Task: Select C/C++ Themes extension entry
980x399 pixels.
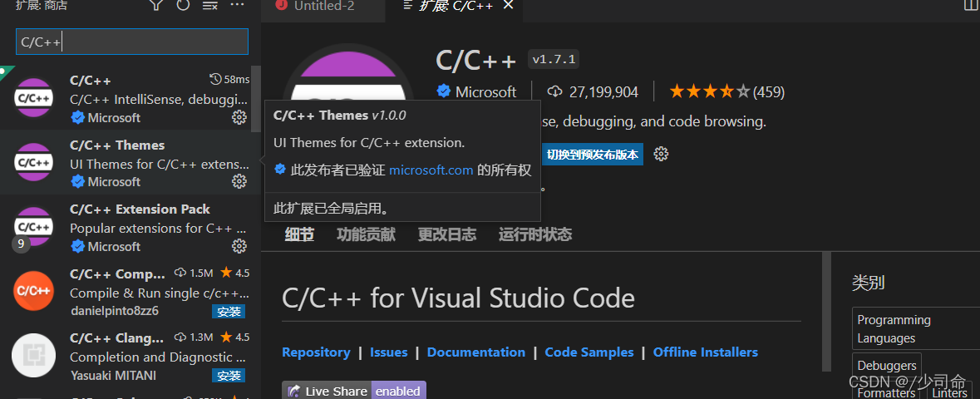Action: click(130, 163)
